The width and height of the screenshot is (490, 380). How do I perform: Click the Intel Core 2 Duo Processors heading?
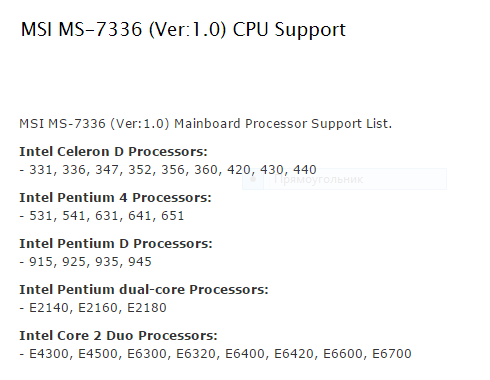click(118, 336)
